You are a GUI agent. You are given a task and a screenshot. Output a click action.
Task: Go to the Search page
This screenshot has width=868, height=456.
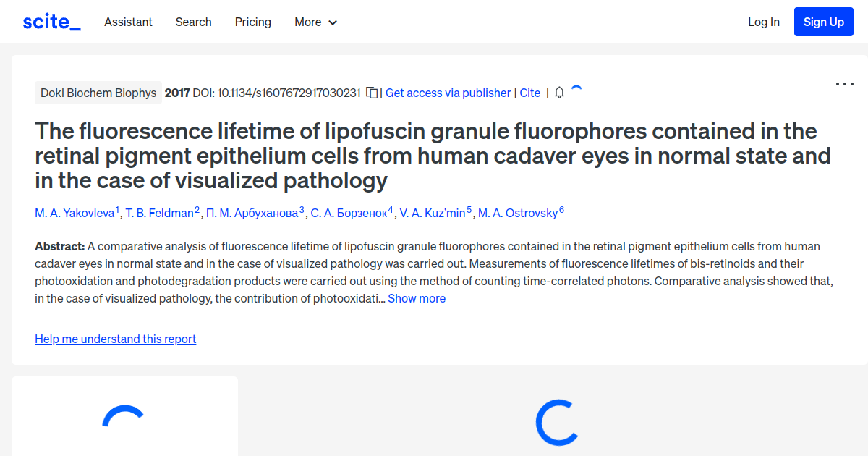(193, 22)
